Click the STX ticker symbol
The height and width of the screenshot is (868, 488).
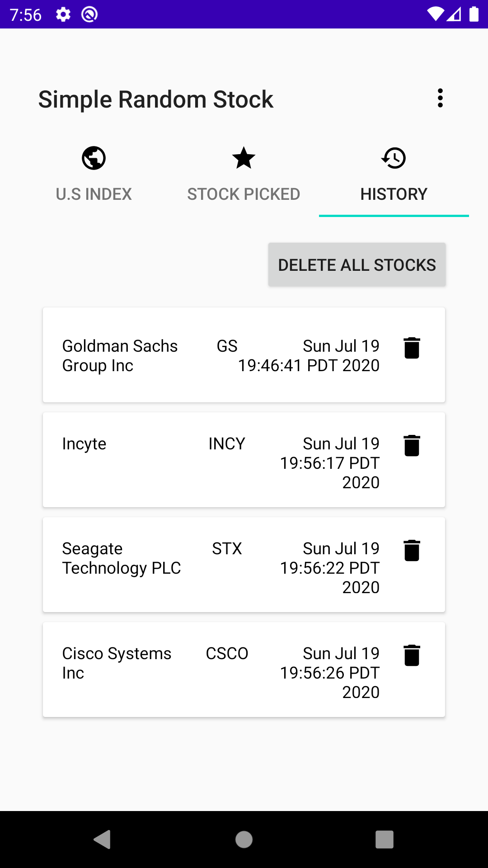[227, 549]
